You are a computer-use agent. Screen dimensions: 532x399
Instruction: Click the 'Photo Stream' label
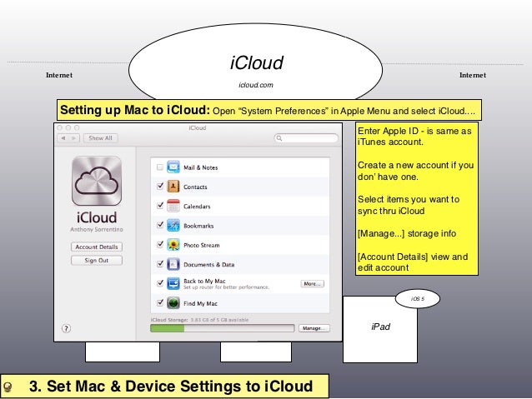(202, 245)
